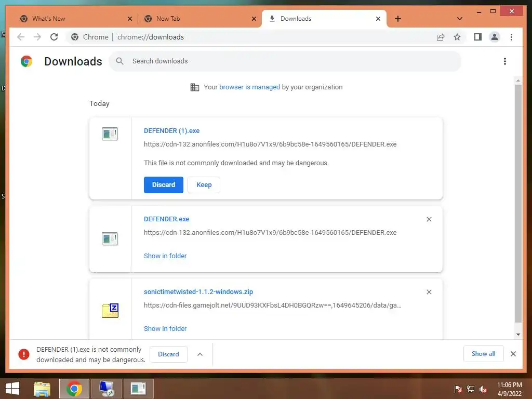
Task: Go back with the back arrow
Action: click(x=21, y=37)
